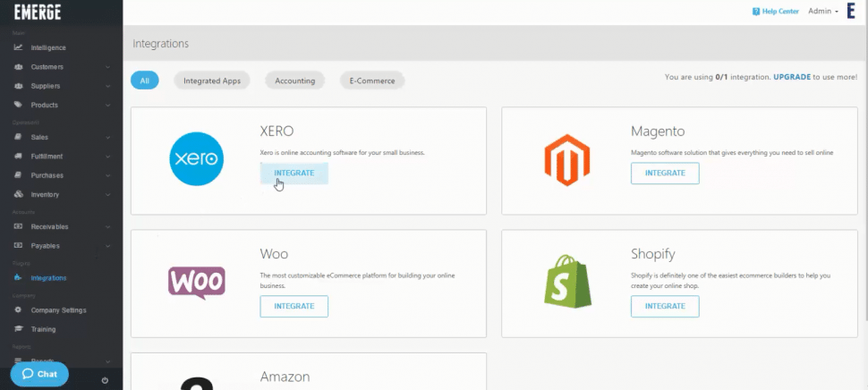Expand the Fulfillment menu chevron
Image resolution: width=868 pixels, height=390 pixels.
[x=107, y=157]
